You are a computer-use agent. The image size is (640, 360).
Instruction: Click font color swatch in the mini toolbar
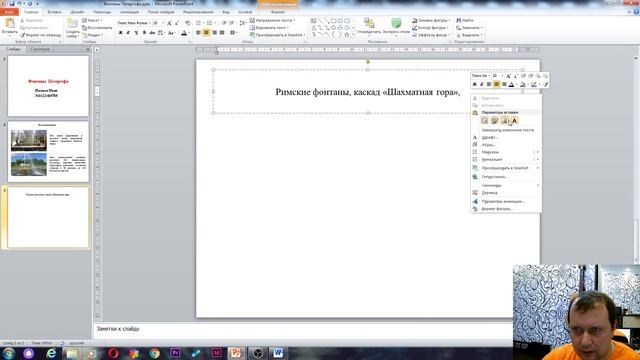(x=511, y=84)
